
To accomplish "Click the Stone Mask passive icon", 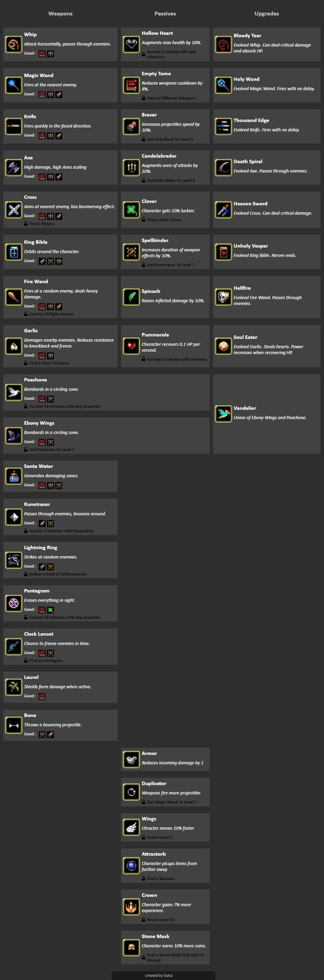I will pos(132,948).
